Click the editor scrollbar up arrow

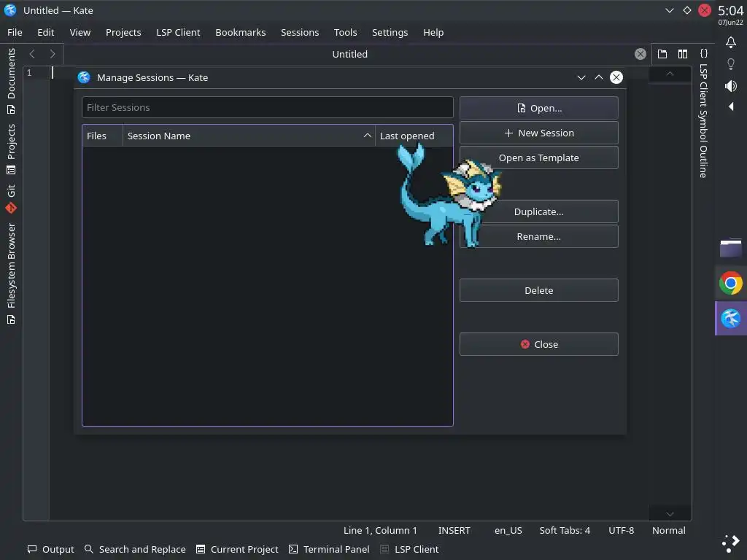670,74
